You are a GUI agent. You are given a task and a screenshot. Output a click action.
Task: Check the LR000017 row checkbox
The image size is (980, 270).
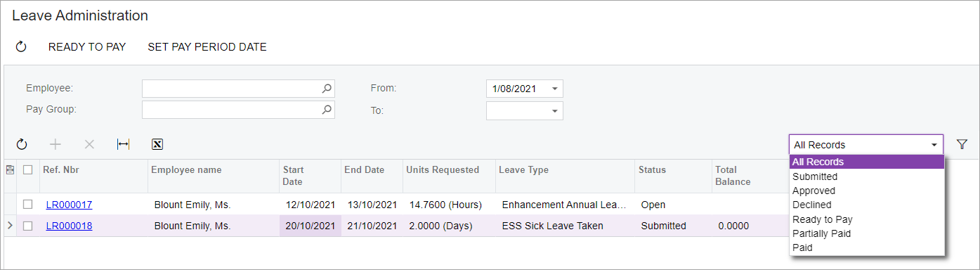[27, 205]
